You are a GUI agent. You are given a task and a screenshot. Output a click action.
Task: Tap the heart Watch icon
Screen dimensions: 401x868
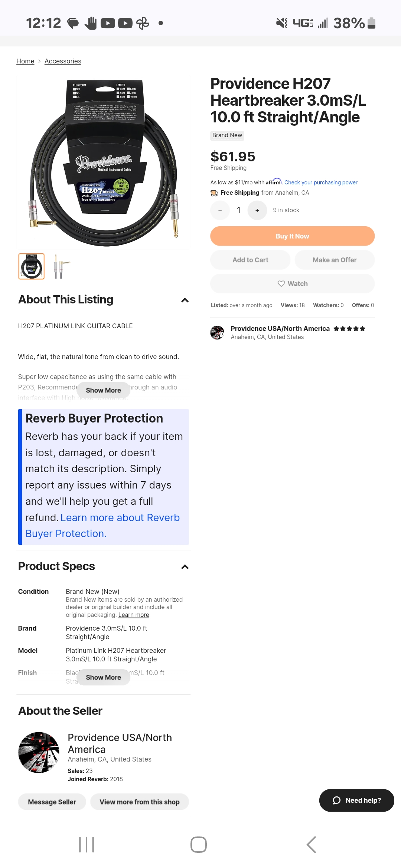[x=281, y=284]
